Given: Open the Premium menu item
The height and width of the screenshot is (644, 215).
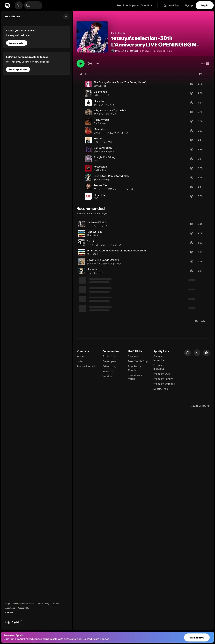Looking at the screenshot, I should (x=122, y=6).
